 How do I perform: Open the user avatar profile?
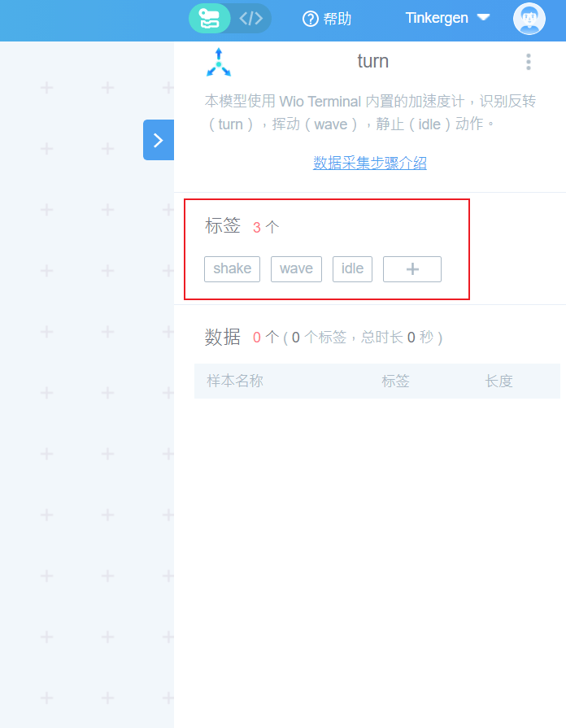(529, 19)
